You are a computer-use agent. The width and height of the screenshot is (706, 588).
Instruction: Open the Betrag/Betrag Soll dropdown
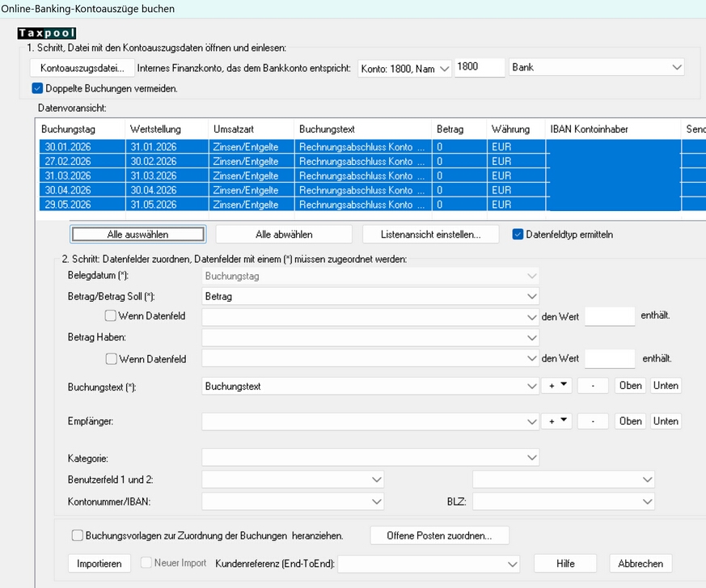pyautogui.click(x=370, y=296)
